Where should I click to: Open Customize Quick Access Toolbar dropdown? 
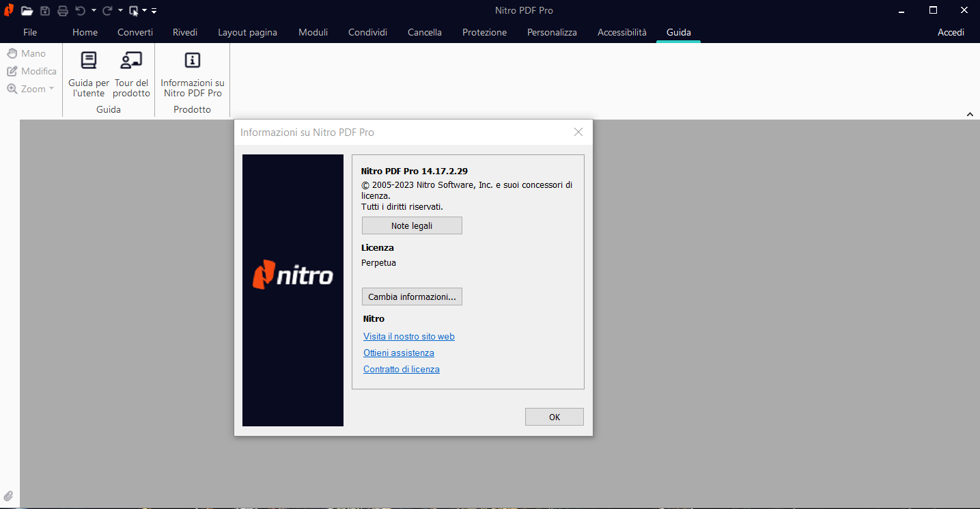click(154, 11)
